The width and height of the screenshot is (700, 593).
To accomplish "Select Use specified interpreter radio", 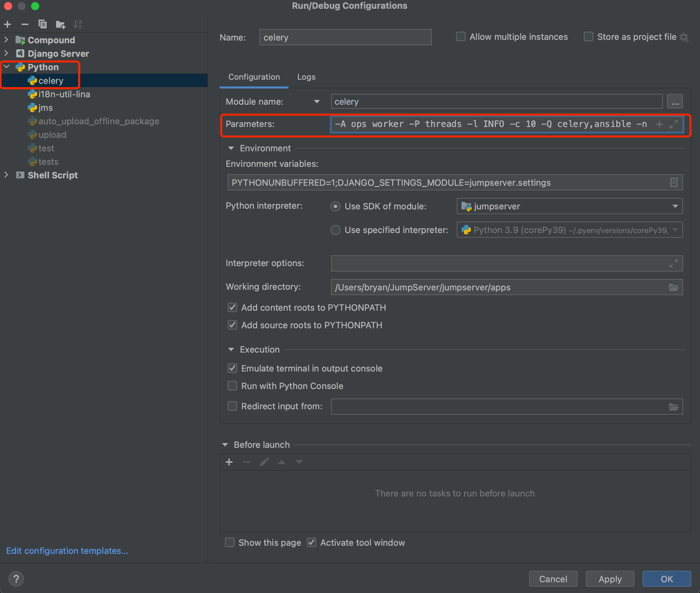I will 335,230.
